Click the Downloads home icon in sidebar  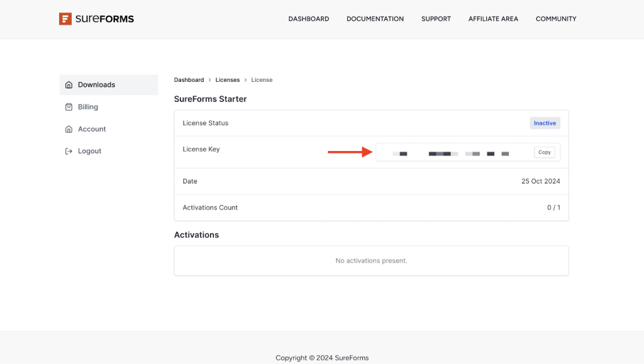coord(69,85)
